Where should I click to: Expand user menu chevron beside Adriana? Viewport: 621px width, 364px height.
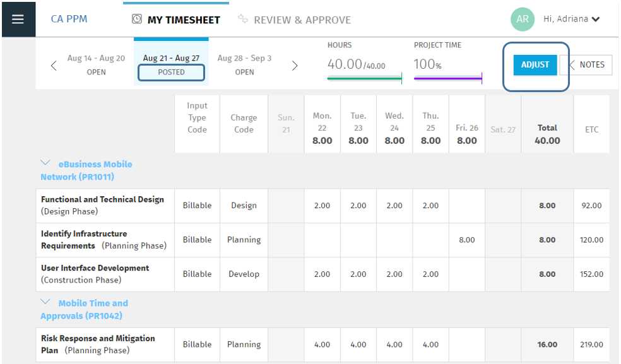point(596,19)
